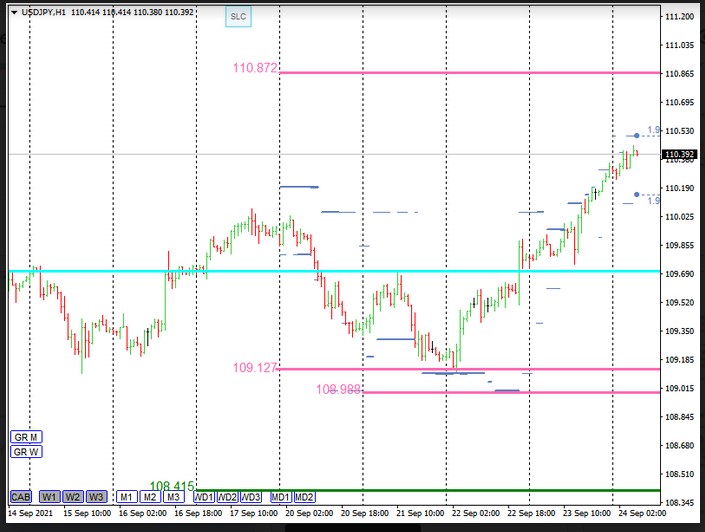Select the WD1 button
The height and width of the screenshot is (532, 705).
point(203,497)
